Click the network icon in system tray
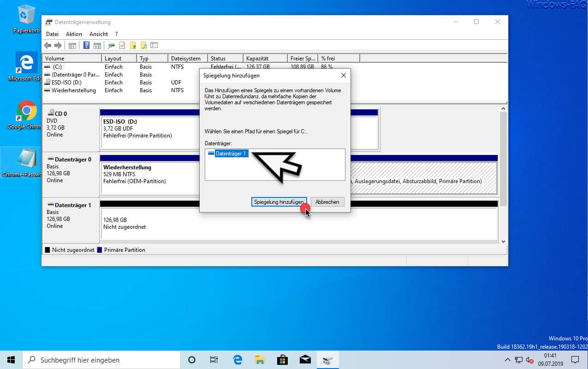 [519, 360]
